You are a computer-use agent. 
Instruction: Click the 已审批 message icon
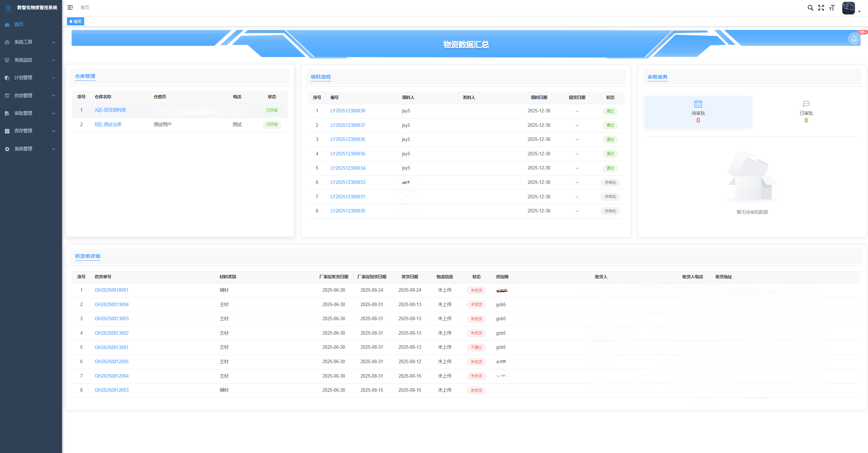(x=806, y=104)
